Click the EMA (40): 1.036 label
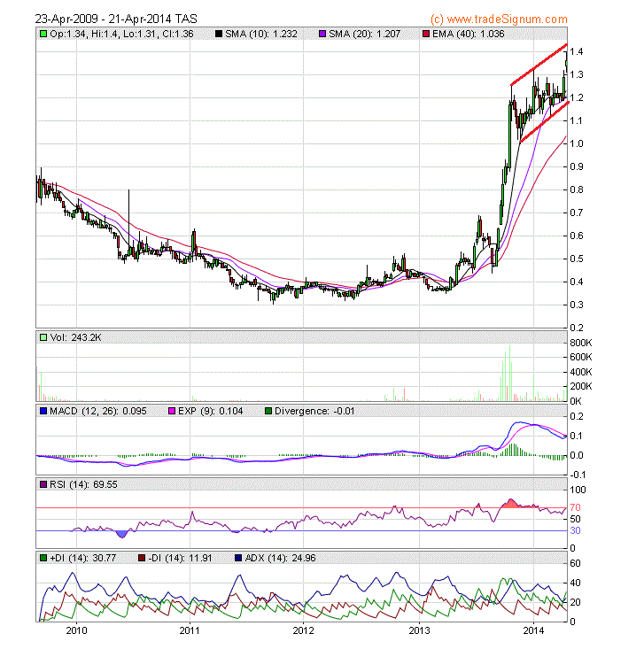This screenshot has height=649, width=644. tap(469, 34)
